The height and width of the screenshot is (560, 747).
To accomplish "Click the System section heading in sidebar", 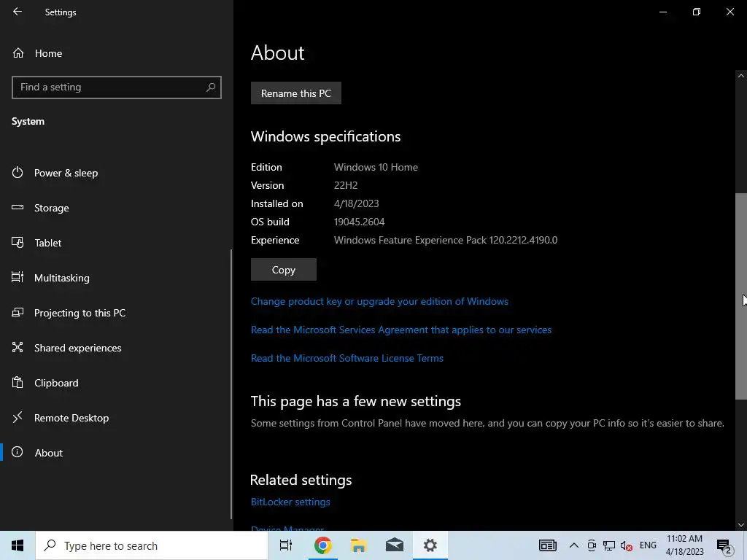I will coord(28,122).
